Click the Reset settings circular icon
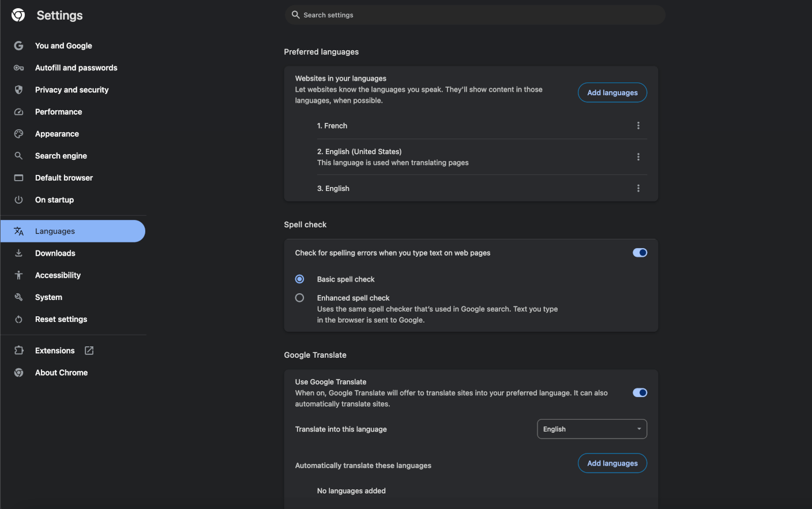Screen dimensions: 812x509 [x=18, y=319]
